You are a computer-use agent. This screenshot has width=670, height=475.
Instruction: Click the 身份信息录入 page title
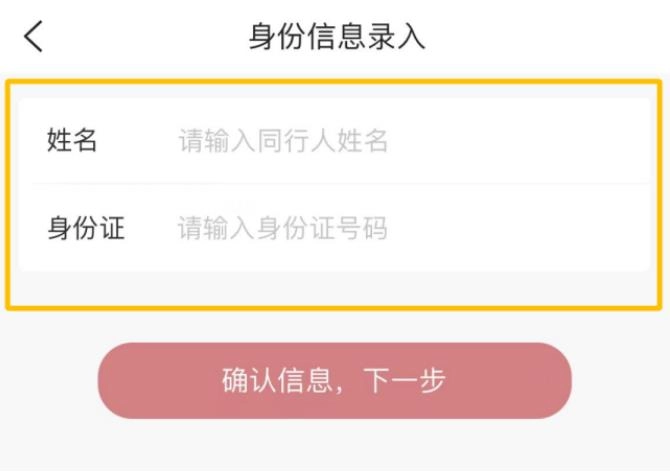(x=336, y=37)
